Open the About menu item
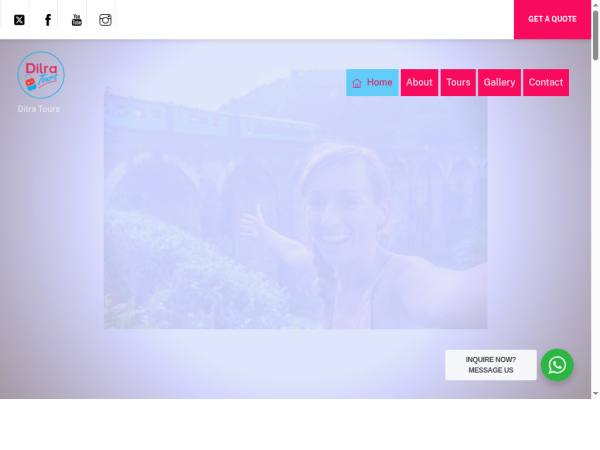The width and height of the screenshot is (600, 450). click(419, 83)
